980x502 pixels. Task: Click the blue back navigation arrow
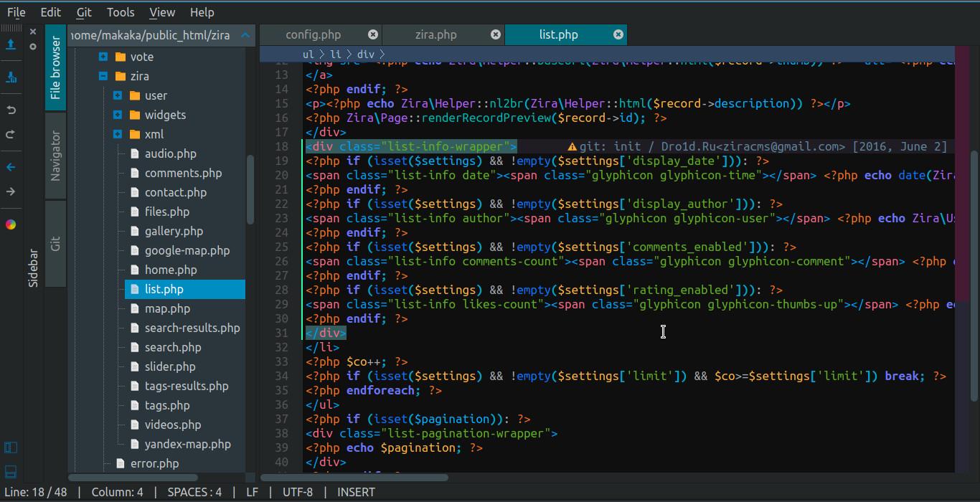click(11, 167)
